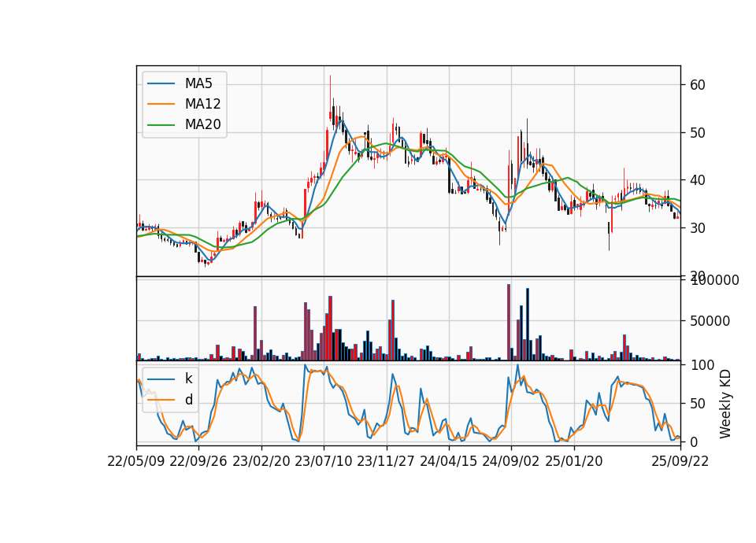Viewport: 756px width, 543px height.
Task: Click the 24/04/15 date tick label
Action: pos(448,461)
